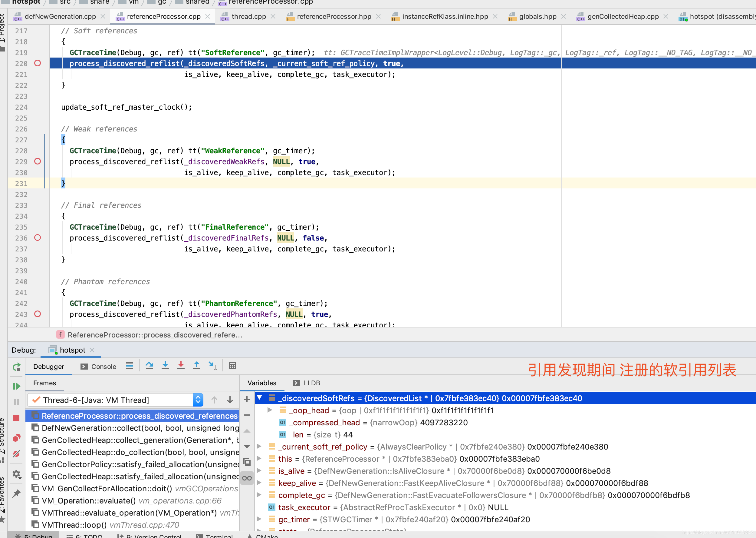
Task: Mute all breakpoints
Action: tap(16, 454)
